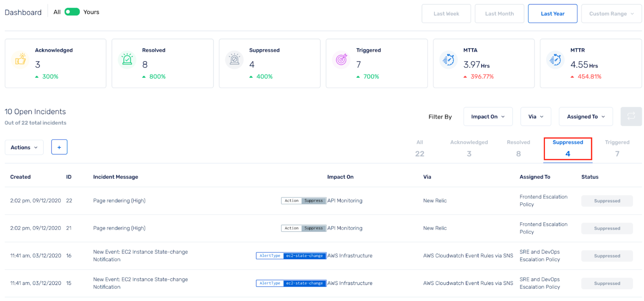This screenshot has width=644, height=301.
Task: Open incident 16 EC2 Instance State-change message
Action: pos(141,256)
